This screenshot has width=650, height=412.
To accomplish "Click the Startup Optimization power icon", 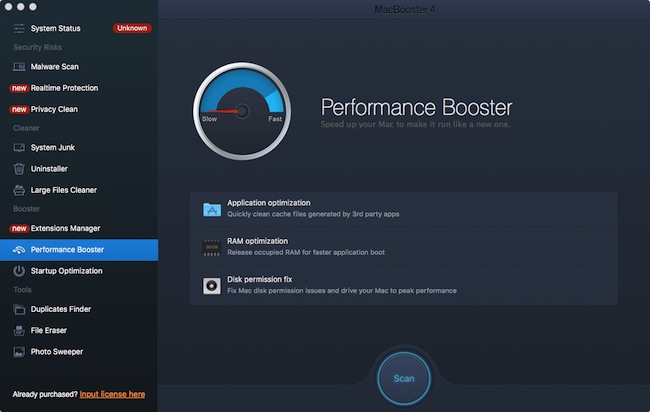I will (x=19, y=271).
